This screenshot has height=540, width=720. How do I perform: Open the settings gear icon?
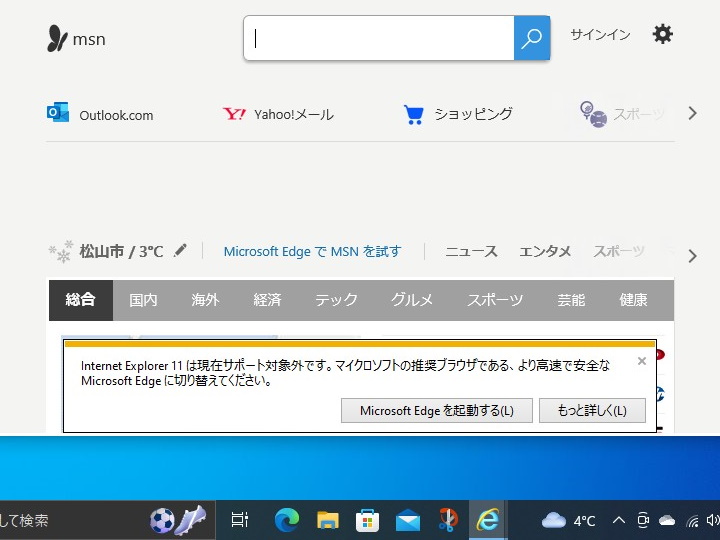click(663, 34)
